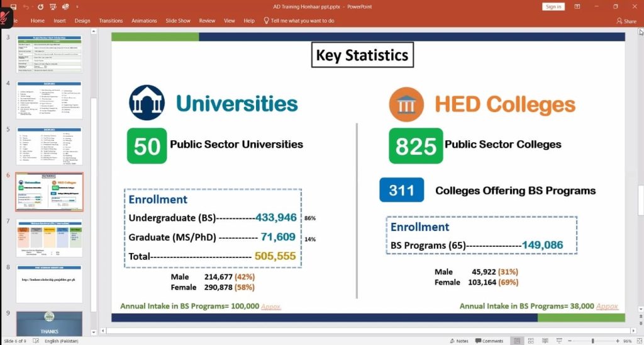The width and height of the screenshot is (644, 345).
Task: Select slide 9 THANKS thumbnail
Action: pyautogui.click(x=49, y=324)
